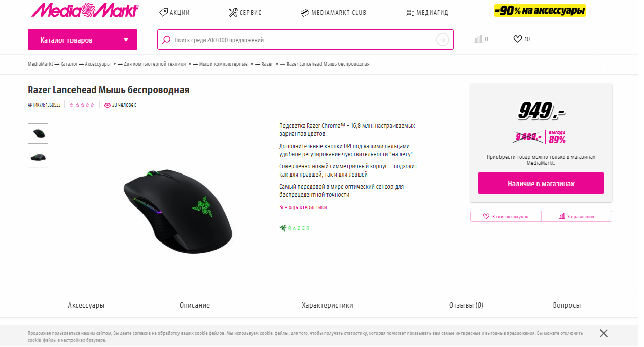The height and width of the screenshot is (347, 644).
Task: Open the Акции tag icon link
Action: (163, 12)
